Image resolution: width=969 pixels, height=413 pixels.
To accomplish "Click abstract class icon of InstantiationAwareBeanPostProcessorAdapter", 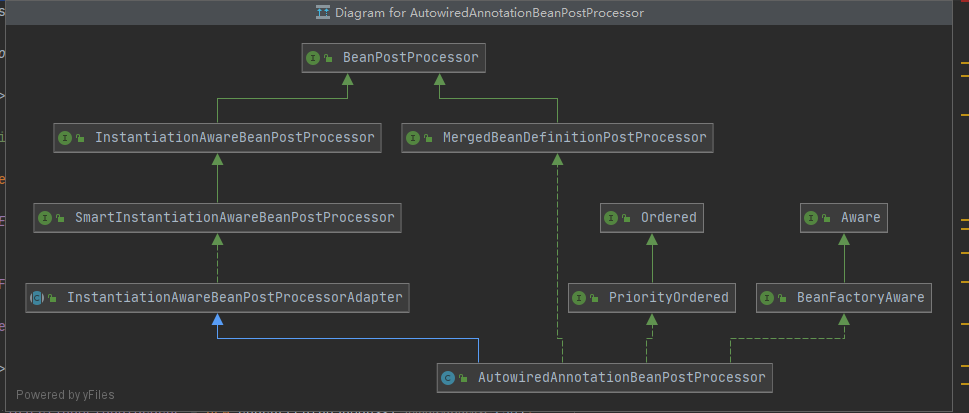I will [37, 298].
